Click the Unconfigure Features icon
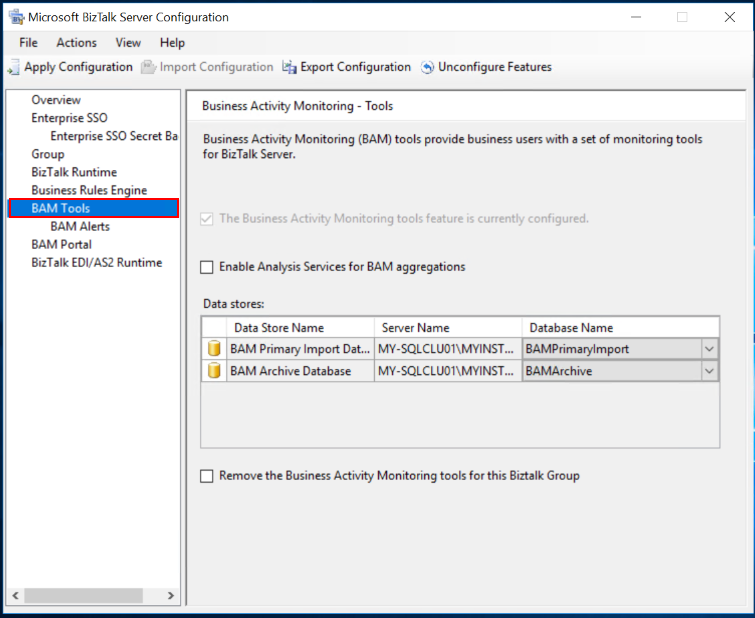The width and height of the screenshot is (755, 618). [427, 67]
